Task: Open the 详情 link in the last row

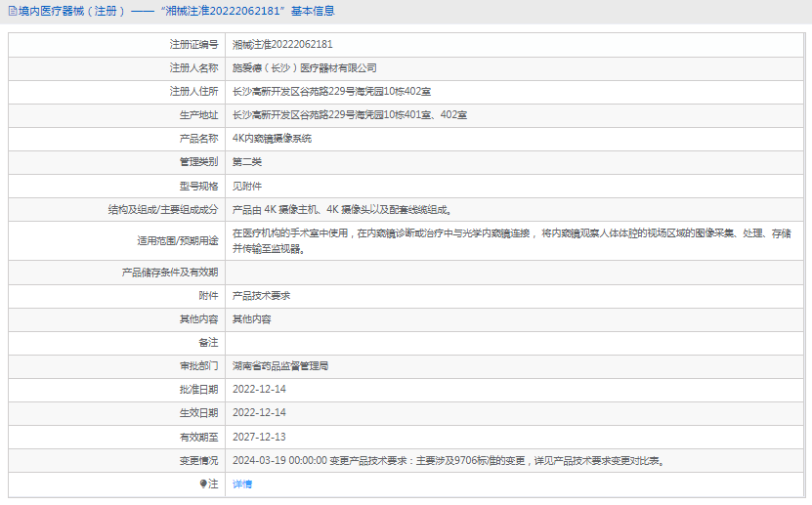Action: click(241, 484)
